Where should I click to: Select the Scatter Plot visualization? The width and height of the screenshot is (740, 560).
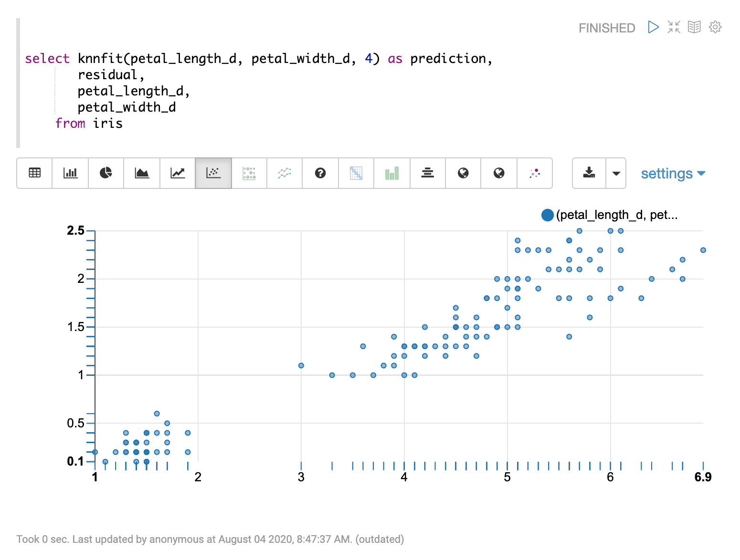213,173
